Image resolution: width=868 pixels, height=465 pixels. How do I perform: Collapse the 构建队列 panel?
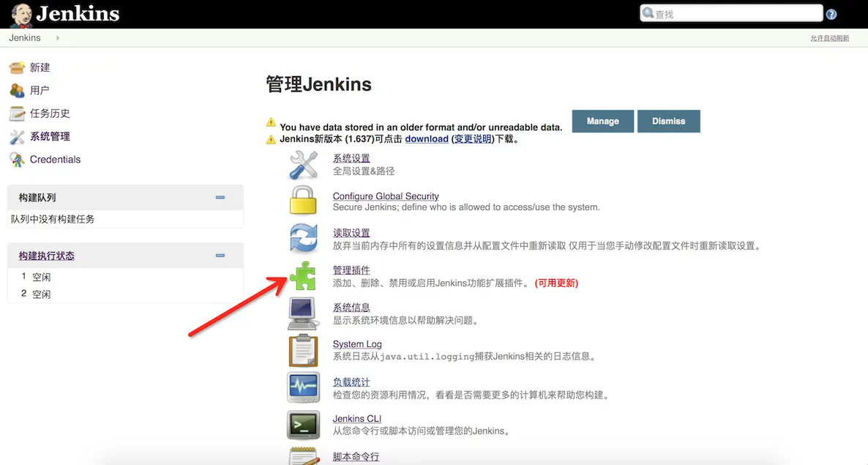pos(220,197)
